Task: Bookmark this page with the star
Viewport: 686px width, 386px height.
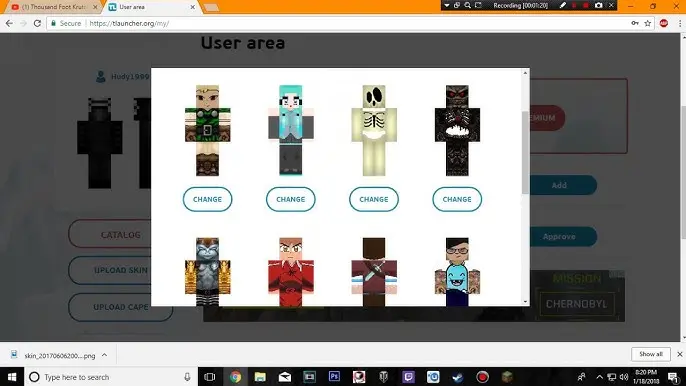Action: [648, 23]
